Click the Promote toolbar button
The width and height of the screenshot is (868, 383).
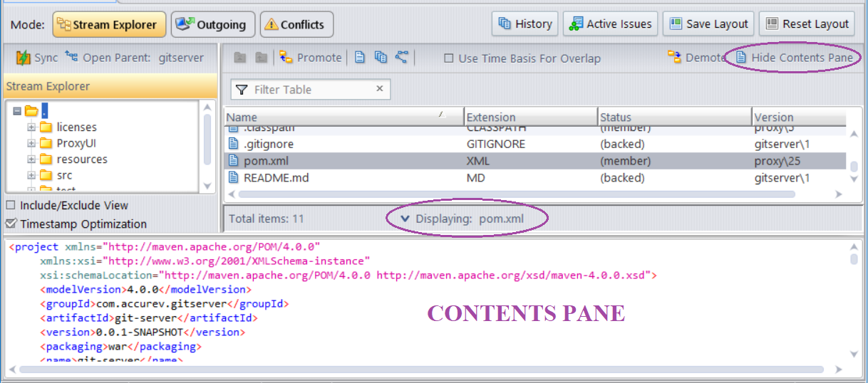tap(311, 58)
